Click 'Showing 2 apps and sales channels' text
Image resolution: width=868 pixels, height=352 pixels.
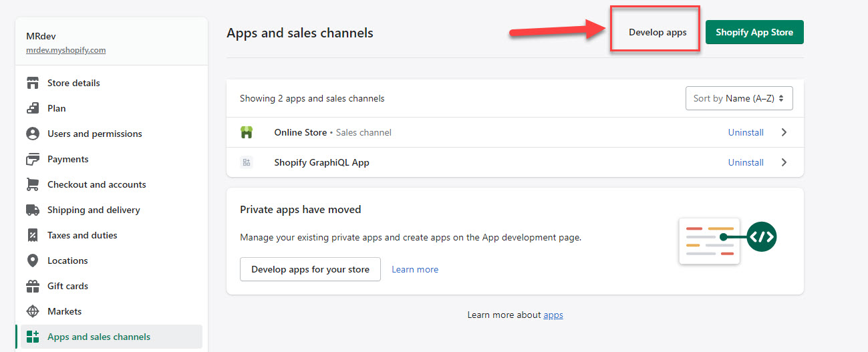pos(312,98)
